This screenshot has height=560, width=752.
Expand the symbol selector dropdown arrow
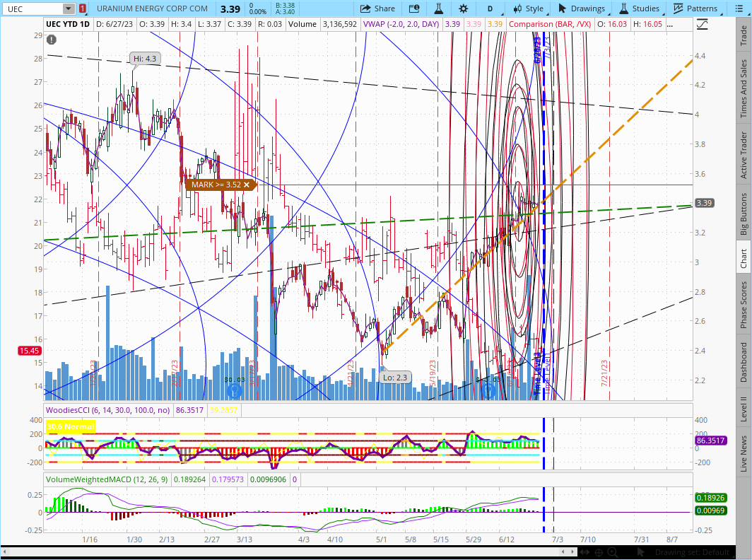pos(69,8)
